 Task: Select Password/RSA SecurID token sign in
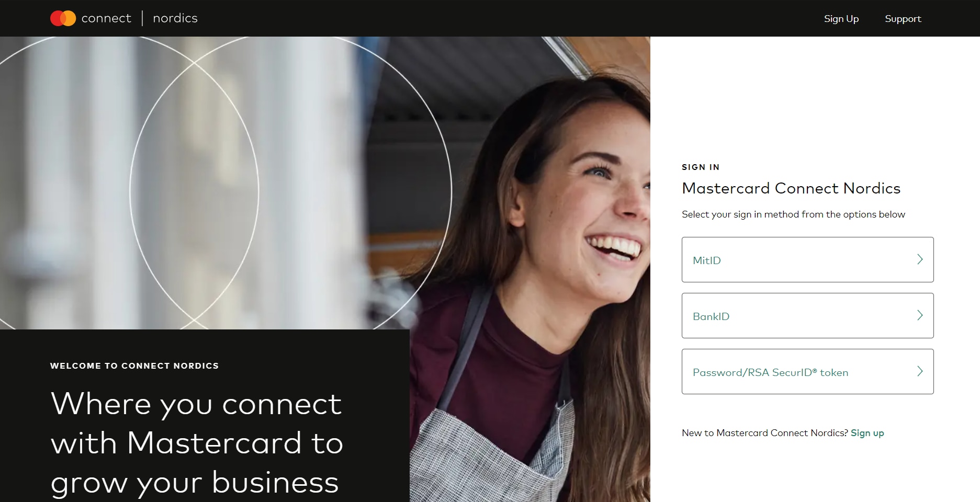click(x=807, y=371)
